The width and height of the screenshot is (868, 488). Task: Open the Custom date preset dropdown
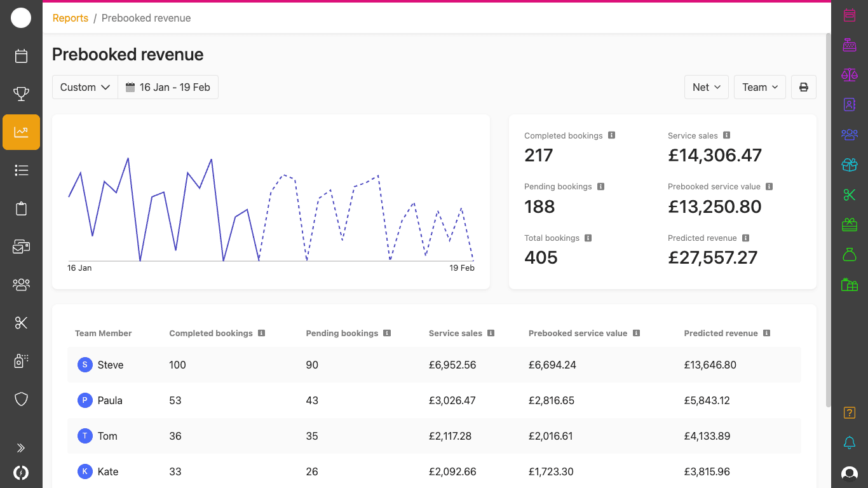[x=85, y=87]
